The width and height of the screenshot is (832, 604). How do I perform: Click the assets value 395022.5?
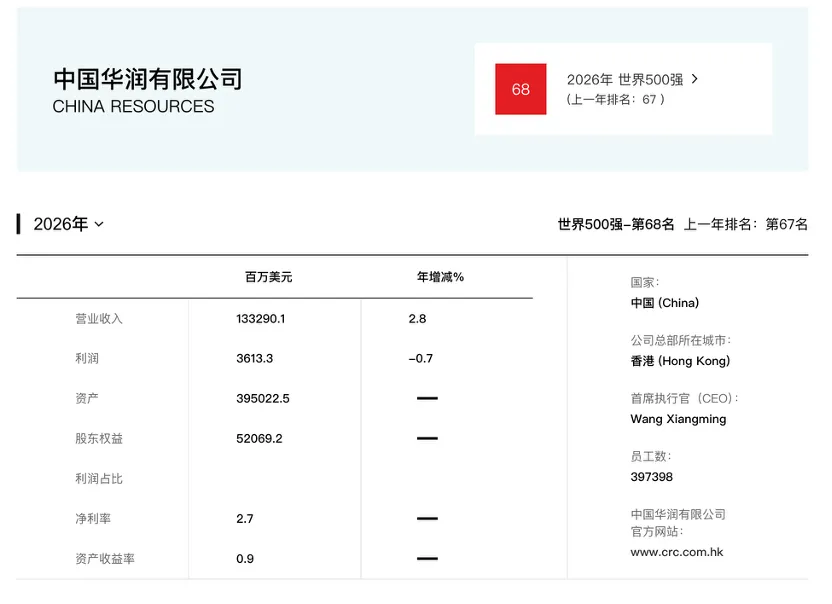coord(263,399)
